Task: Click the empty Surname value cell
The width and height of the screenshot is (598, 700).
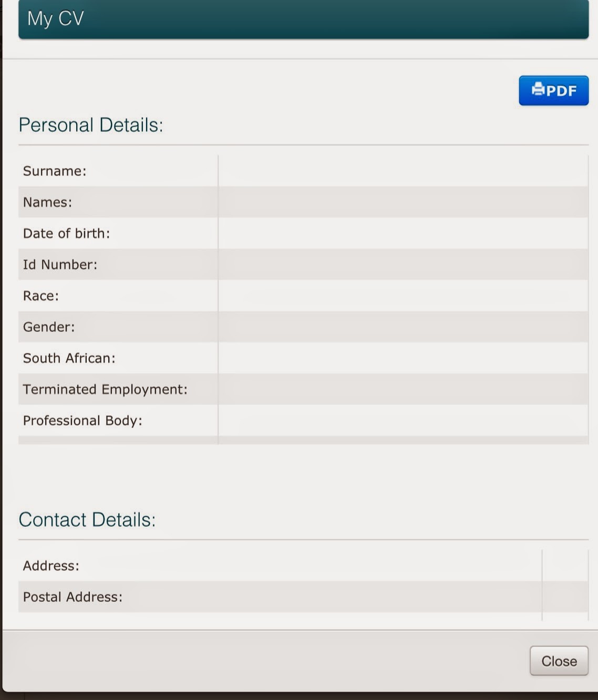Action: tap(403, 171)
